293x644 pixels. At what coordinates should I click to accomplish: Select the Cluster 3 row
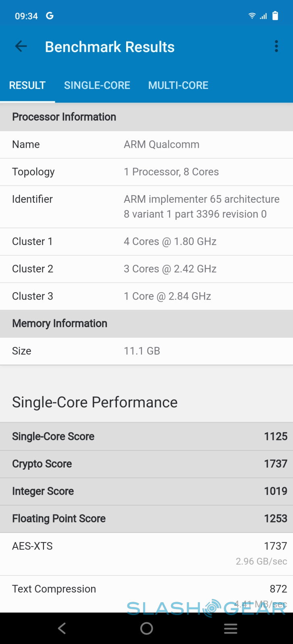pyautogui.click(x=146, y=296)
